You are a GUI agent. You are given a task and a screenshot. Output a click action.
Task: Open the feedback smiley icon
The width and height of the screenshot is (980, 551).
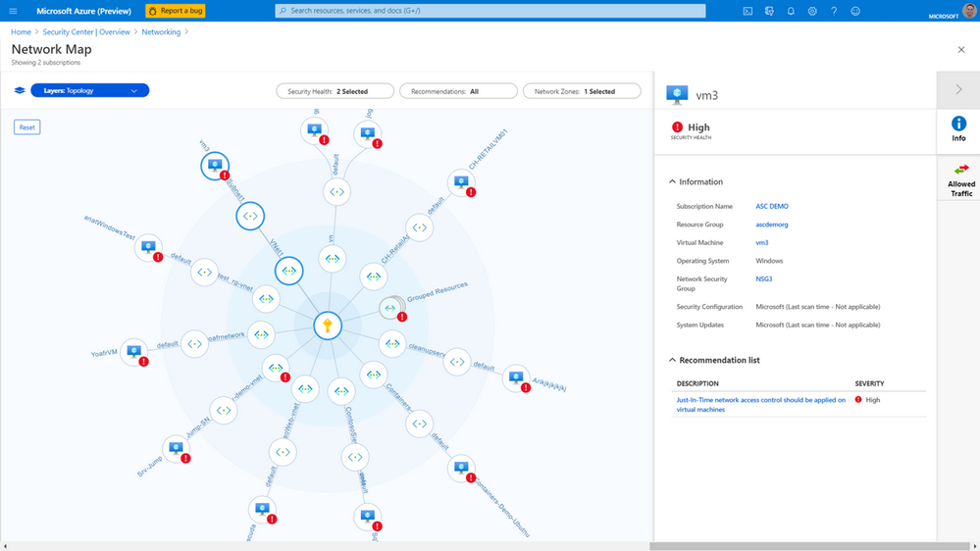point(855,11)
